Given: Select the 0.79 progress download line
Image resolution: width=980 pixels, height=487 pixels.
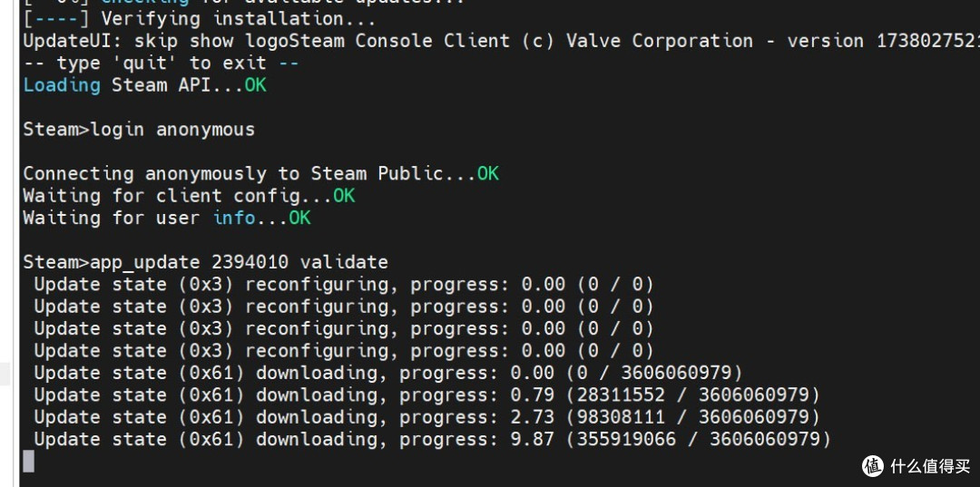Looking at the screenshot, I should (x=426, y=394).
